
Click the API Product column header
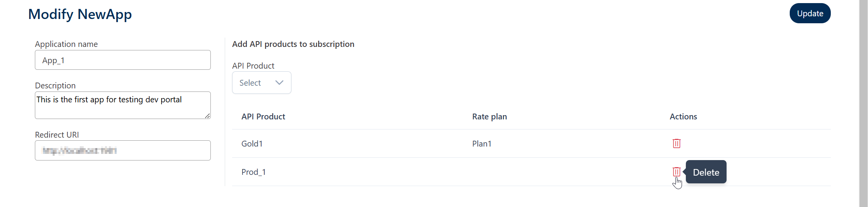pyautogui.click(x=263, y=117)
